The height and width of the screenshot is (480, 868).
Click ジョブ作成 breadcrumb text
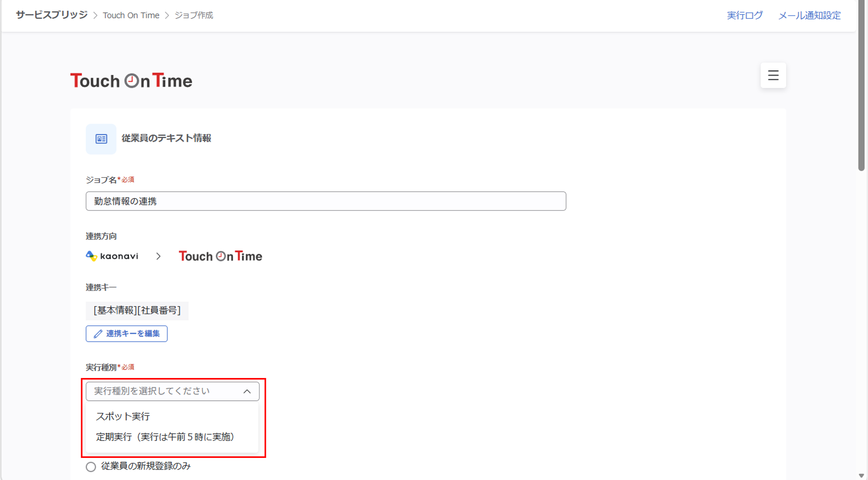(x=194, y=15)
